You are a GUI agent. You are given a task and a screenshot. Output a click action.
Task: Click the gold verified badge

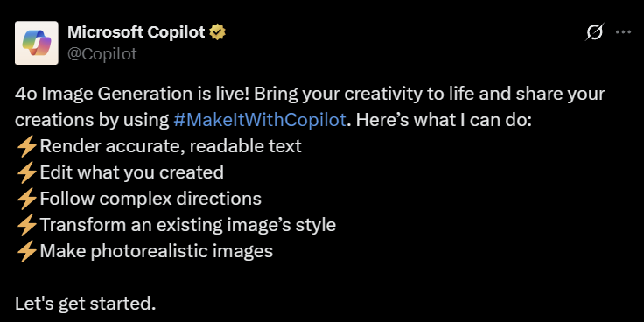(x=217, y=31)
